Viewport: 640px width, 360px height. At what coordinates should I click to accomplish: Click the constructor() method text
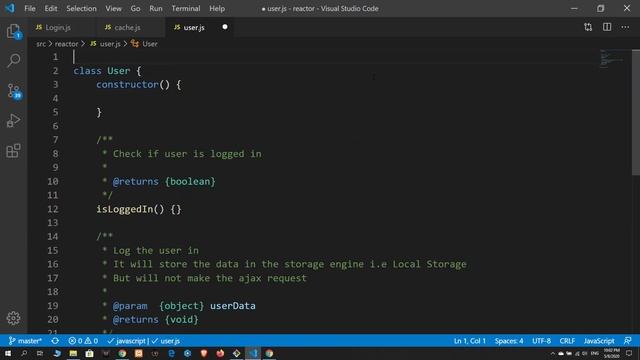133,84
